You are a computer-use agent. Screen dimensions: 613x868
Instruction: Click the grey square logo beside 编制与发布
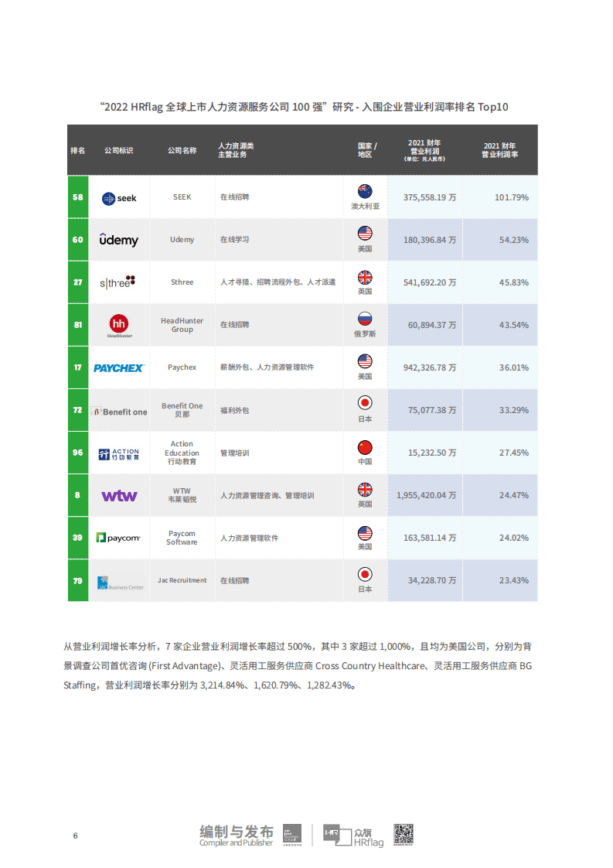point(292,835)
